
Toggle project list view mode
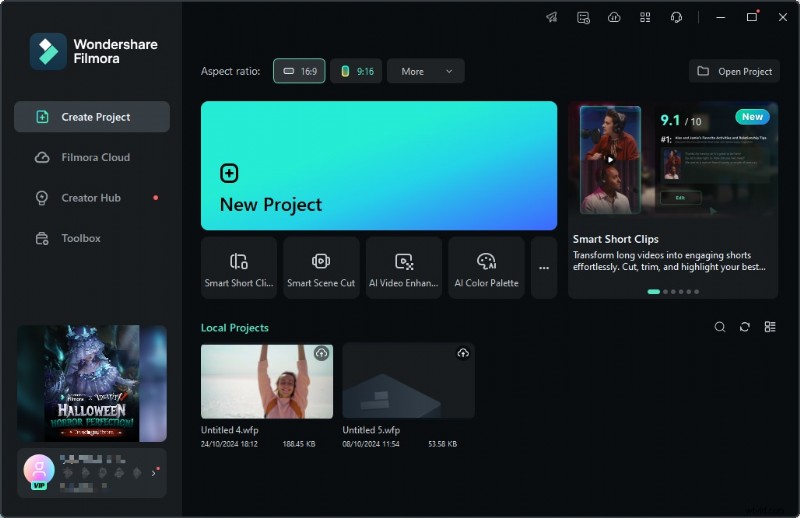tap(770, 327)
